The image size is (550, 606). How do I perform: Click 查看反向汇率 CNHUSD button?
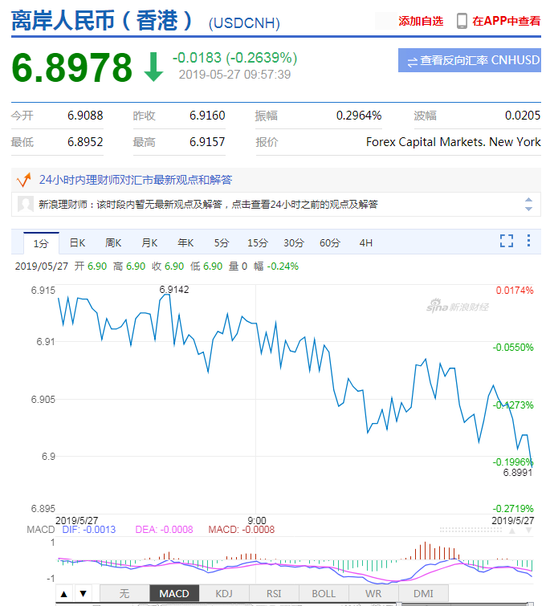click(x=469, y=60)
